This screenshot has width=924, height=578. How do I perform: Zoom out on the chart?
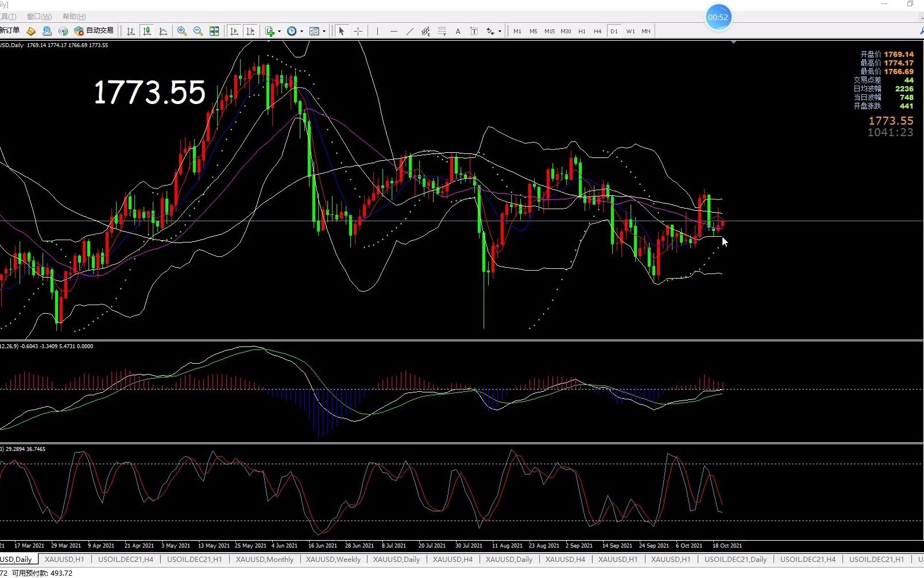pyautogui.click(x=198, y=31)
